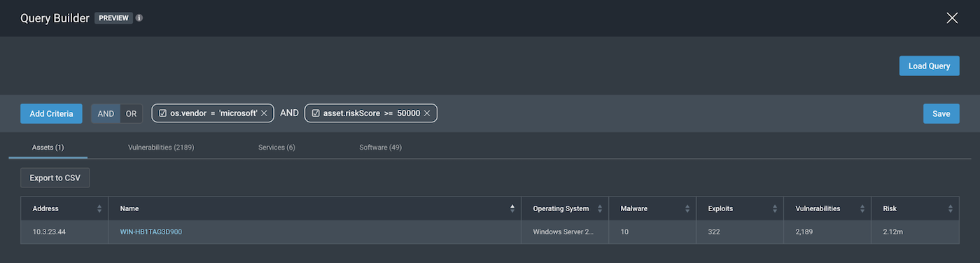Switch to the Assets (1) tab
This screenshot has height=263, width=980.
click(x=48, y=148)
